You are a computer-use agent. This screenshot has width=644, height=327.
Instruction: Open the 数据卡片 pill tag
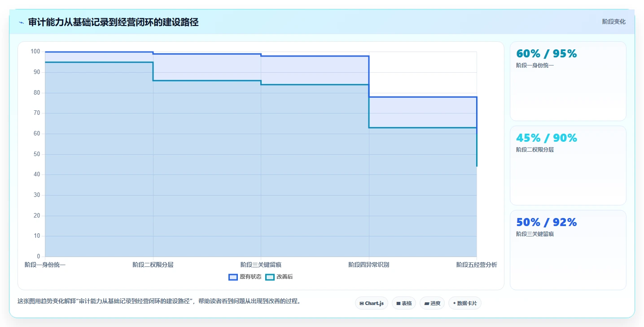[x=464, y=303]
